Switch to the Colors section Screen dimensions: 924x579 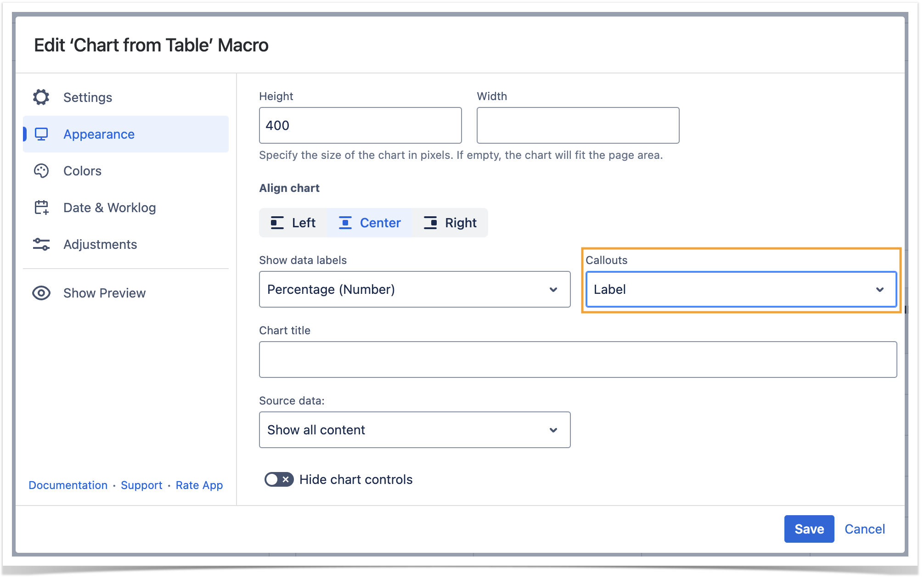(x=82, y=171)
